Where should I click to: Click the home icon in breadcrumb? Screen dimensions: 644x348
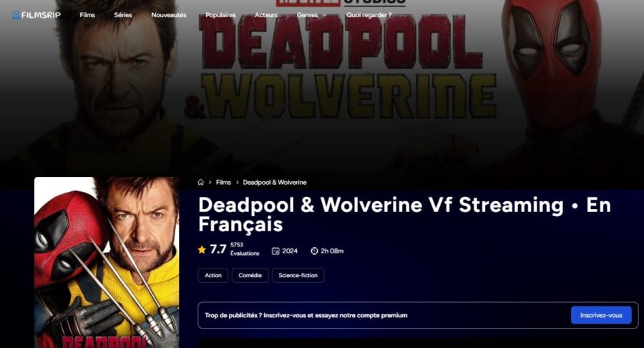[200, 182]
